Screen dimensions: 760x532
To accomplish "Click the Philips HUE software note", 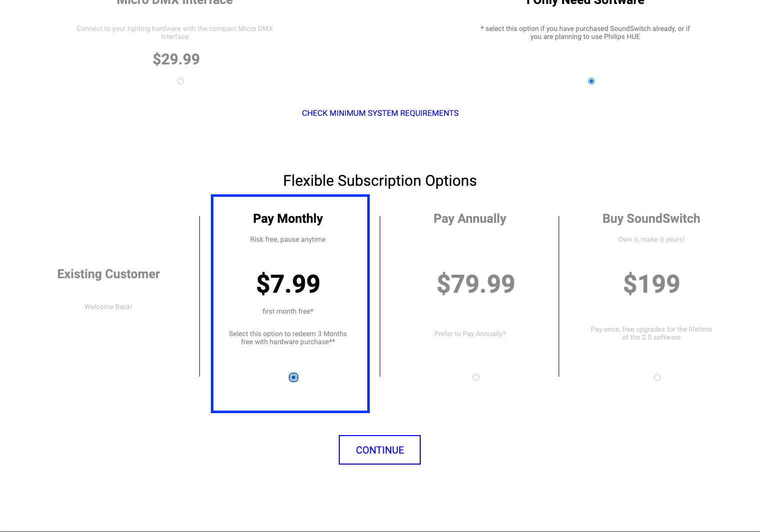I will pyautogui.click(x=585, y=32).
